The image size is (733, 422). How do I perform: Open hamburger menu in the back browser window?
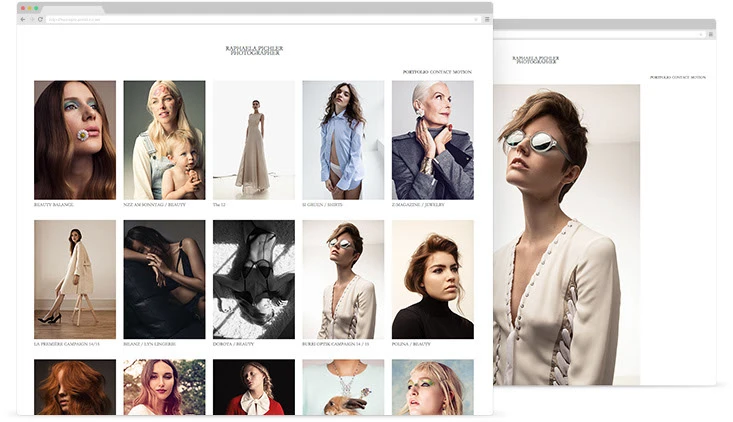(x=710, y=34)
